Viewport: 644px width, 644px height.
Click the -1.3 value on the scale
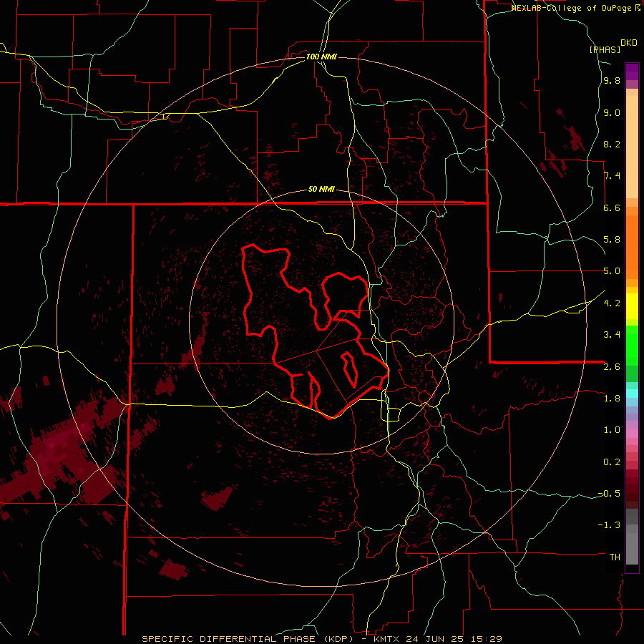[609, 525]
